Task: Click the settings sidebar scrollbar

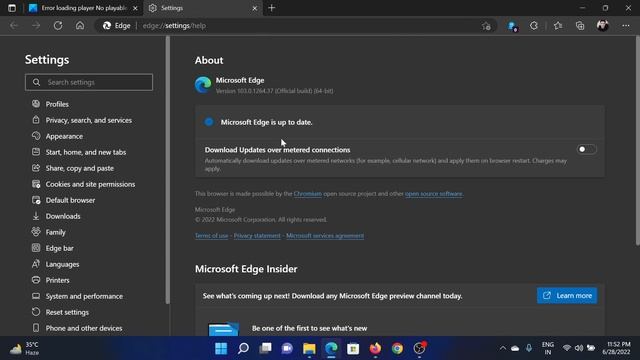Action: 167,170
